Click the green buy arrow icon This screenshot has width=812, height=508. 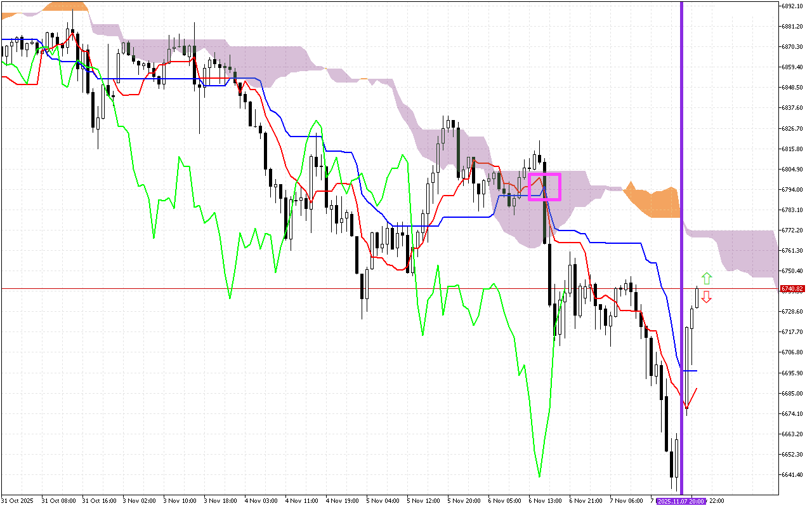tap(706, 278)
